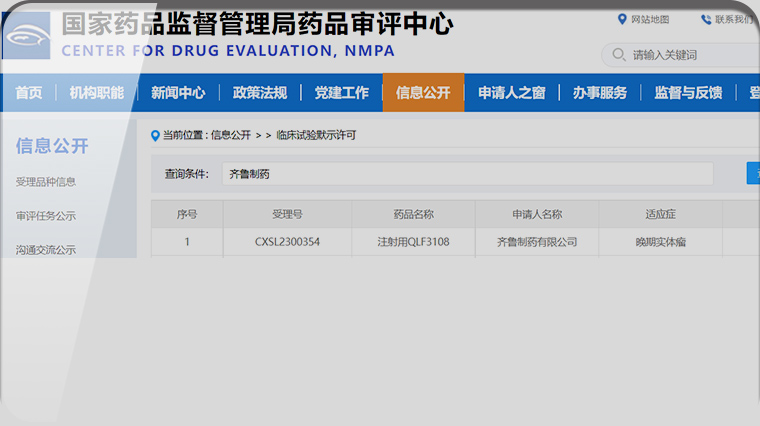760x426 pixels.
Task: Click the current-location pin icon in breadcrumb
Action: click(155, 136)
